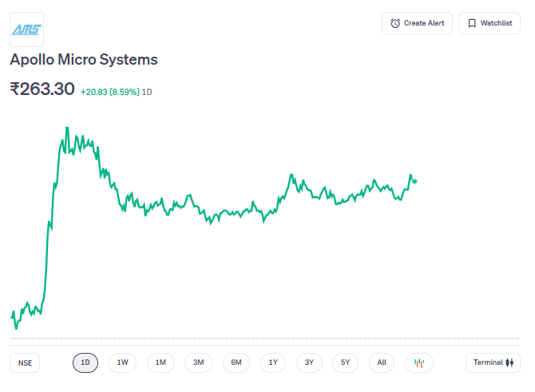This screenshot has width=535, height=392.
Task: Open the Apollo Micro Systems logo
Action: click(x=26, y=30)
